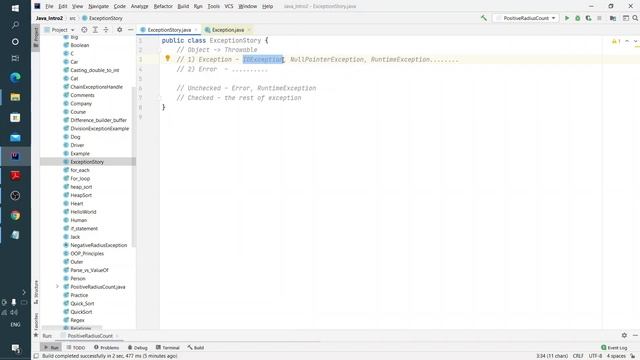Click the 4 spaces indent indicator
This screenshot has width=640, height=360.
(616, 356)
